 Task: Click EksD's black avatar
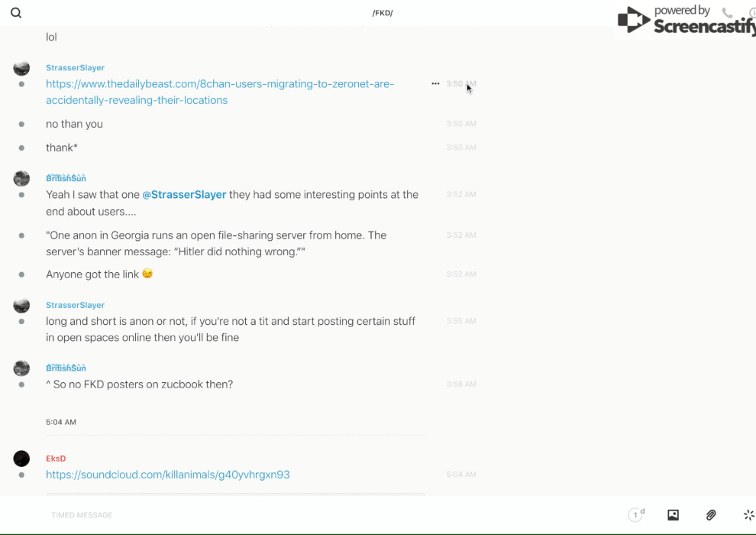tap(21, 459)
